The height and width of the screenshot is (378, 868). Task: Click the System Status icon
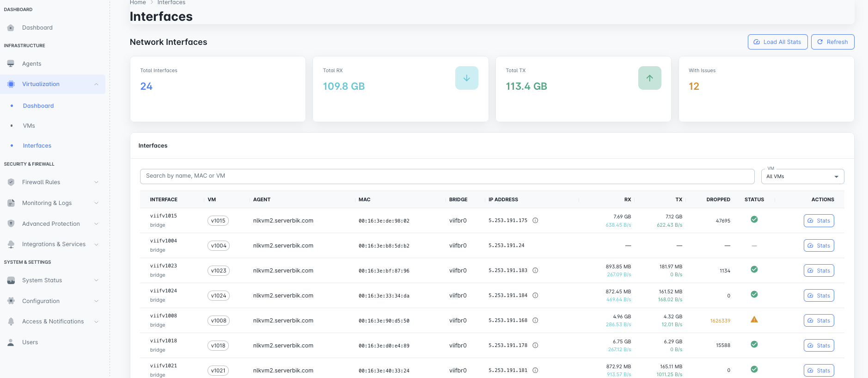[x=11, y=280]
